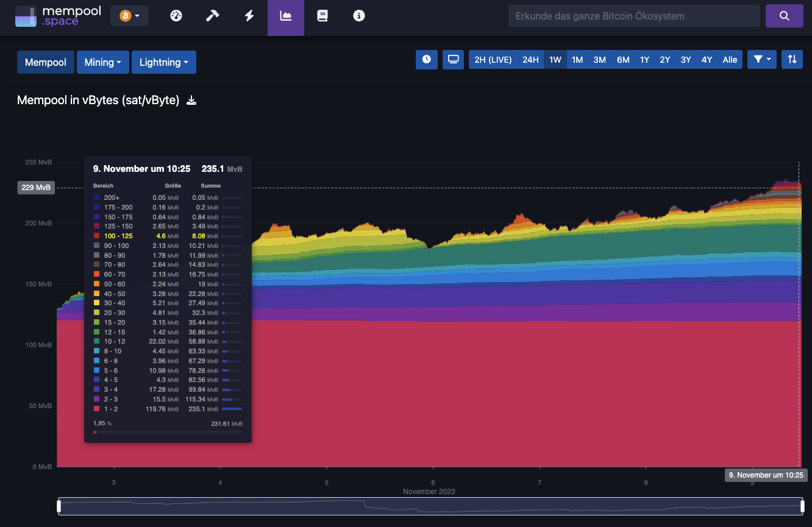Open Lightning via the bolt icon
The width and height of the screenshot is (812, 527).
pyautogui.click(x=249, y=16)
